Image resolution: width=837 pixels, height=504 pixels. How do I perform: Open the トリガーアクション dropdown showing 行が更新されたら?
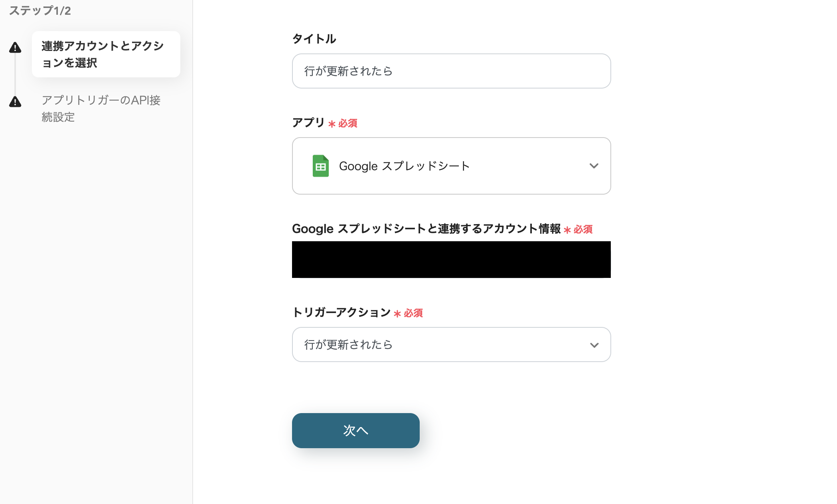pos(451,345)
